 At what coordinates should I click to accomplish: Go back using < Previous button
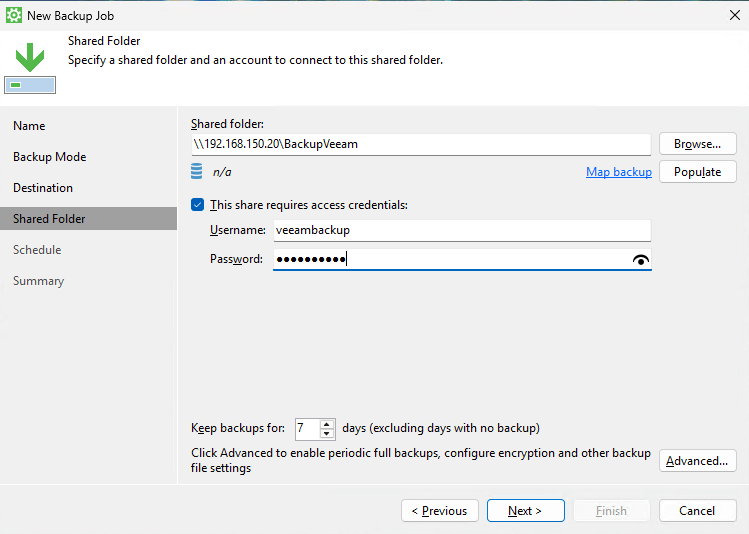[439, 511]
